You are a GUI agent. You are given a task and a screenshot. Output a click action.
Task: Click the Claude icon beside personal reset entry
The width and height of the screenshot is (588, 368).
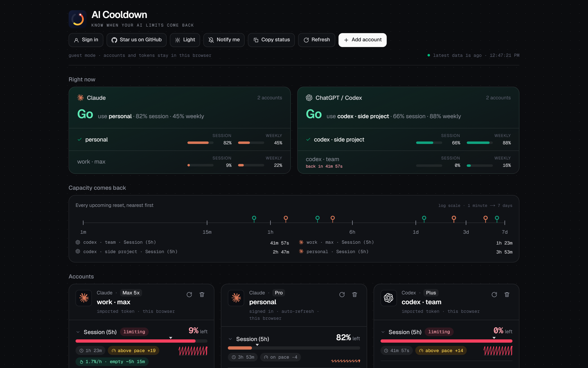pos(301,251)
